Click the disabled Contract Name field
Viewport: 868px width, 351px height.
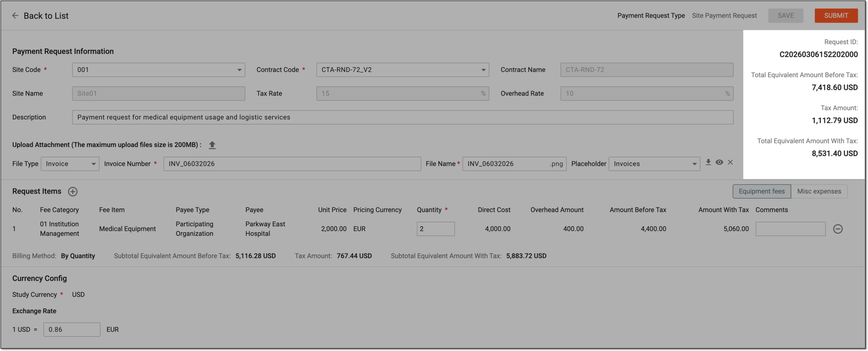click(x=647, y=70)
